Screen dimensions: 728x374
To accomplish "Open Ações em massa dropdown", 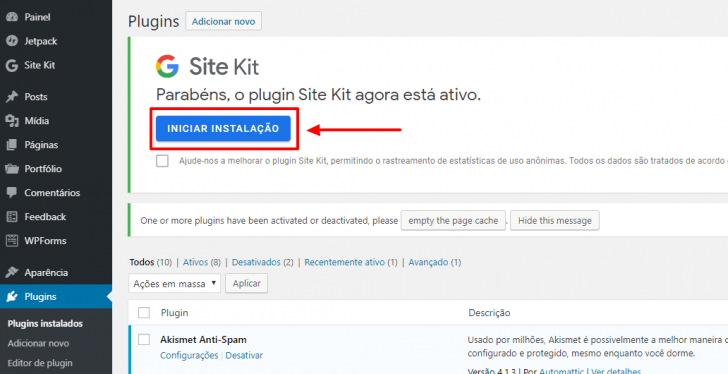I will 175,284.
